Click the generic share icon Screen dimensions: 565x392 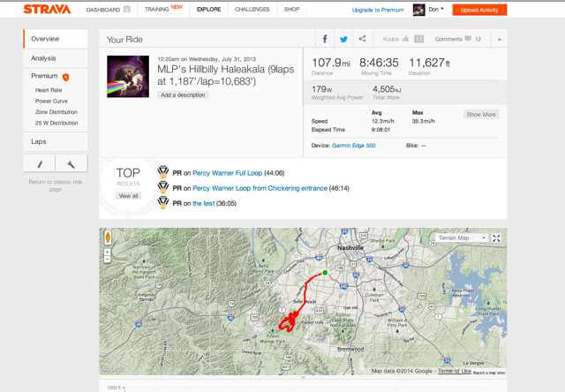coord(362,39)
